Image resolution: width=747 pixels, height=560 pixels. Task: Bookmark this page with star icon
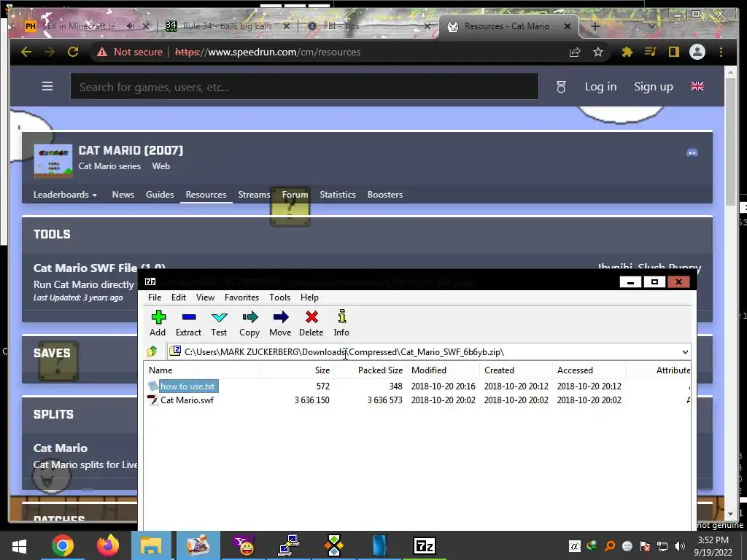pyautogui.click(x=598, y=52)
